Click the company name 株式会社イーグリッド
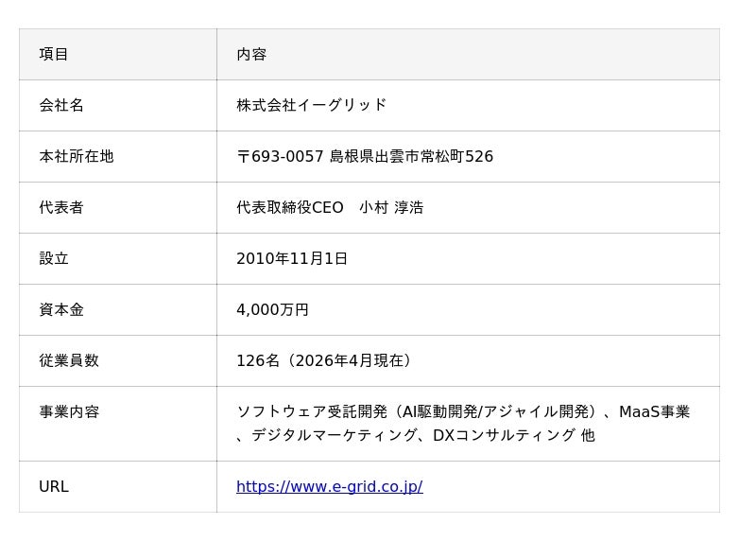 311,105
